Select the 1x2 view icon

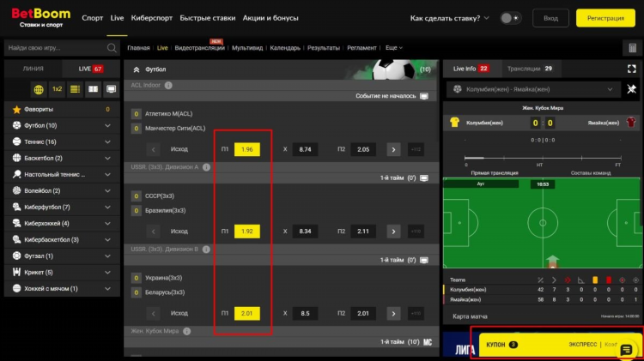57,89
